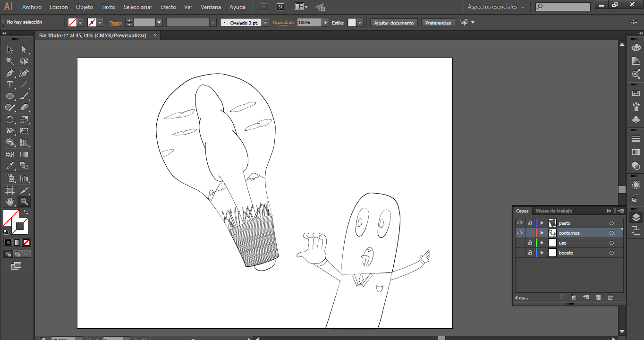Image resolution: width=644 pixels, height=340 pixels.
Task: Open the Efecto menu
Action: coord(168,7)
